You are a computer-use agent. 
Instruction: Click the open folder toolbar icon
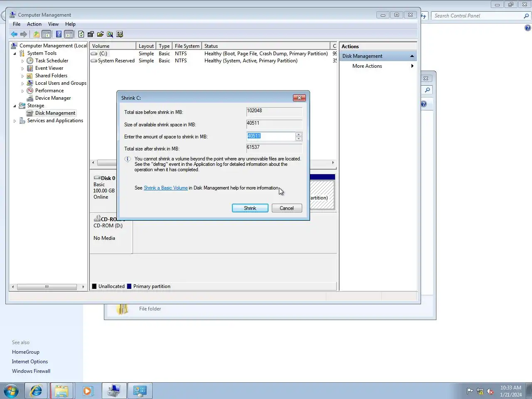tap(100, 34)
